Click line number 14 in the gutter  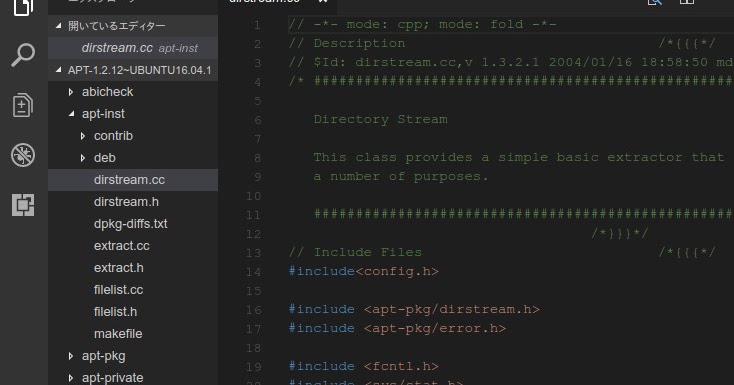click(x=253, y=272)
